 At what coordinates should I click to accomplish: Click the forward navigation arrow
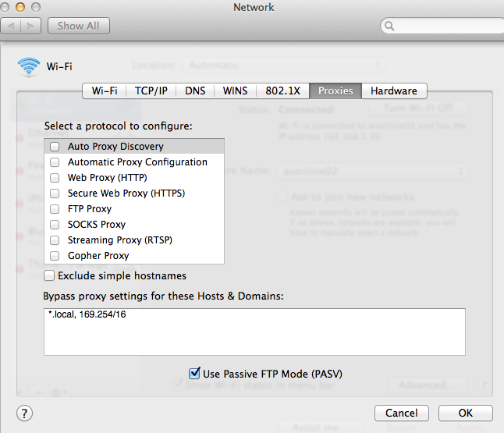click(x=31, y=26)
